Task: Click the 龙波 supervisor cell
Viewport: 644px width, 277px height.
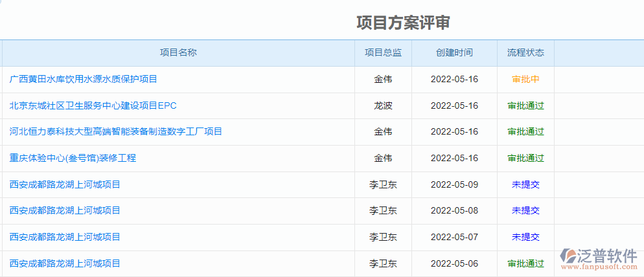Action: tap(383, 105)
